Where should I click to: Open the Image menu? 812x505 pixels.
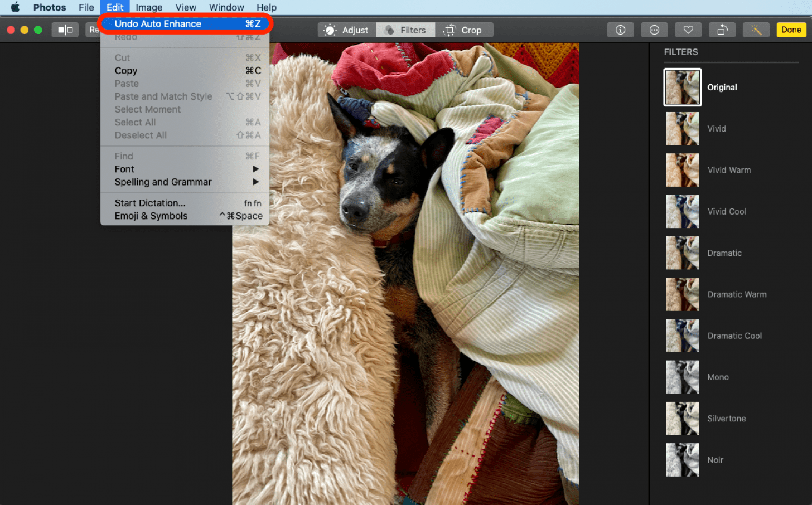[149, 7]
